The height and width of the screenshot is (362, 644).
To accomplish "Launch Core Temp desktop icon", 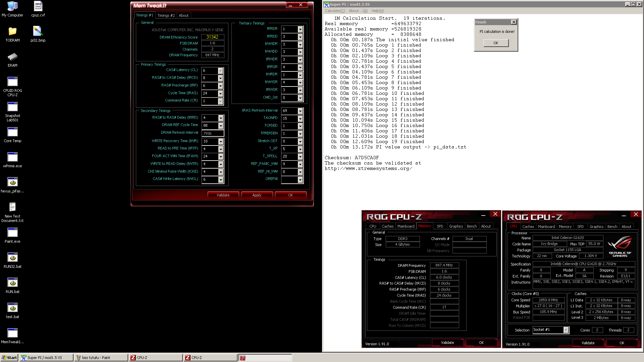I will 12,135.
